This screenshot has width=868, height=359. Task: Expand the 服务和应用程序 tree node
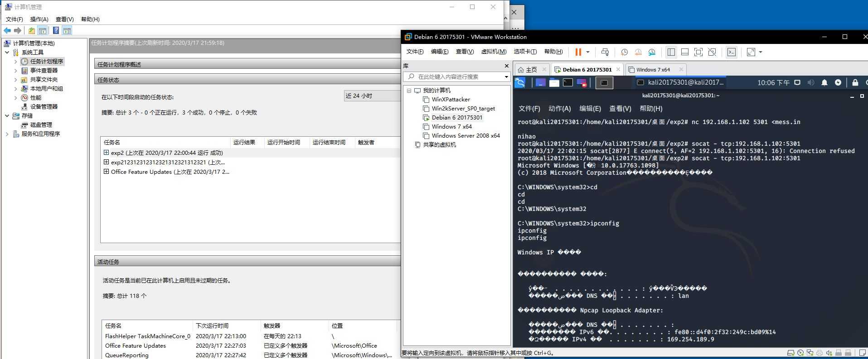pyautogui.click(x=7, y=134)
